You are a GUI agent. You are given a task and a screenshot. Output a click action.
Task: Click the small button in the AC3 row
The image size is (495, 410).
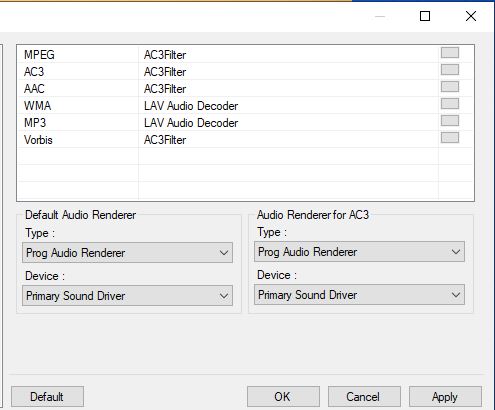point(450,70)
